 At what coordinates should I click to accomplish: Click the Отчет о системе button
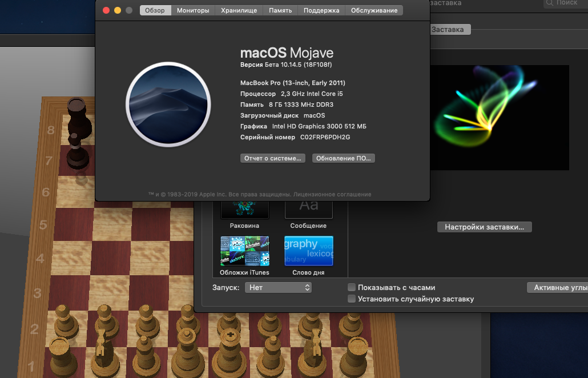273,158
